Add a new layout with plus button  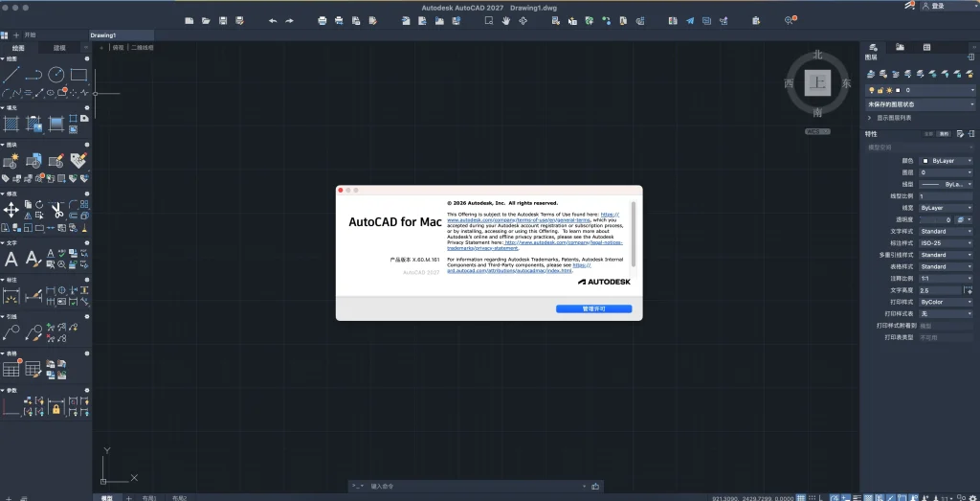(129, 498)
